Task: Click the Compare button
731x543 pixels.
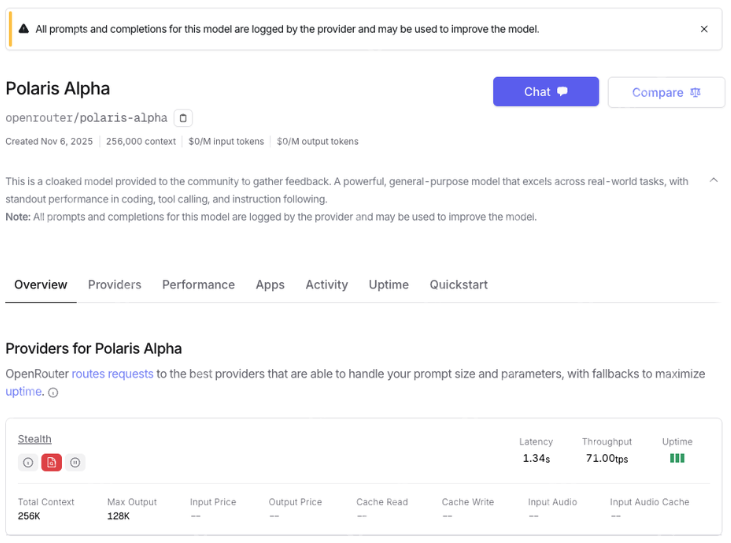Action: (x=666, y=92)
